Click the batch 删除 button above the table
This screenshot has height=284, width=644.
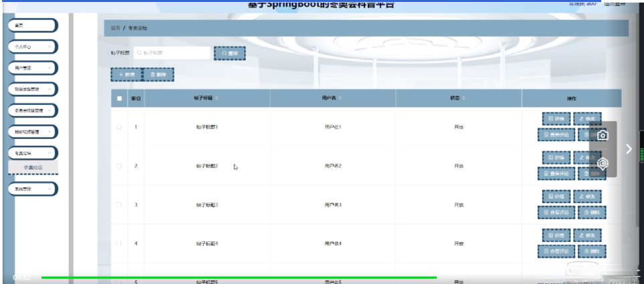pyautogui.click(x=158, y=75)
